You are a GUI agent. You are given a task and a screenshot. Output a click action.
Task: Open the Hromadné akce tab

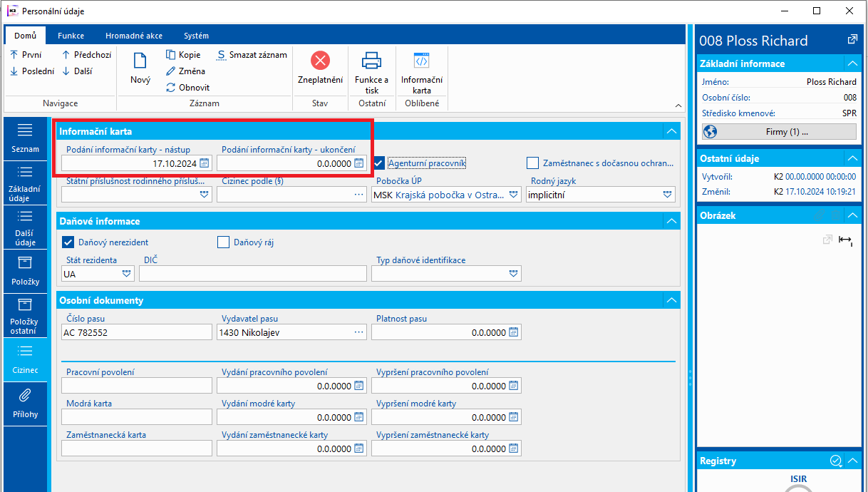point(134,36)
